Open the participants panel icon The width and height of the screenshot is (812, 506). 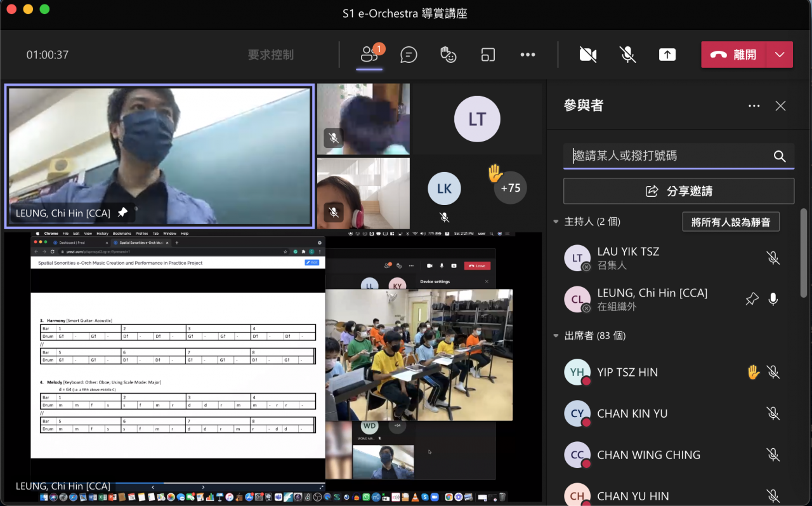pos(369,55)
